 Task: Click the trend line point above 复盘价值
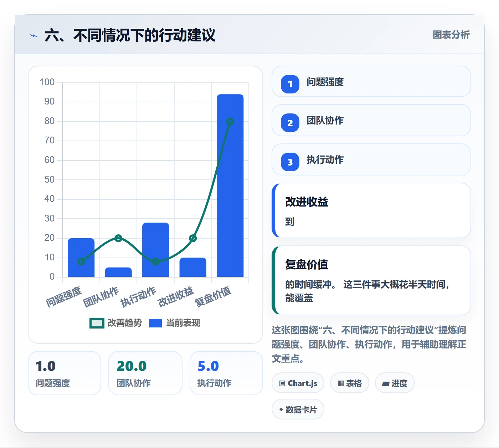[x=230, y=122]
